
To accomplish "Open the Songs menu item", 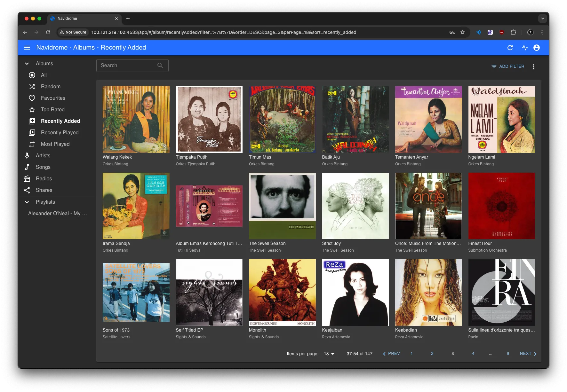I will 43,167.
